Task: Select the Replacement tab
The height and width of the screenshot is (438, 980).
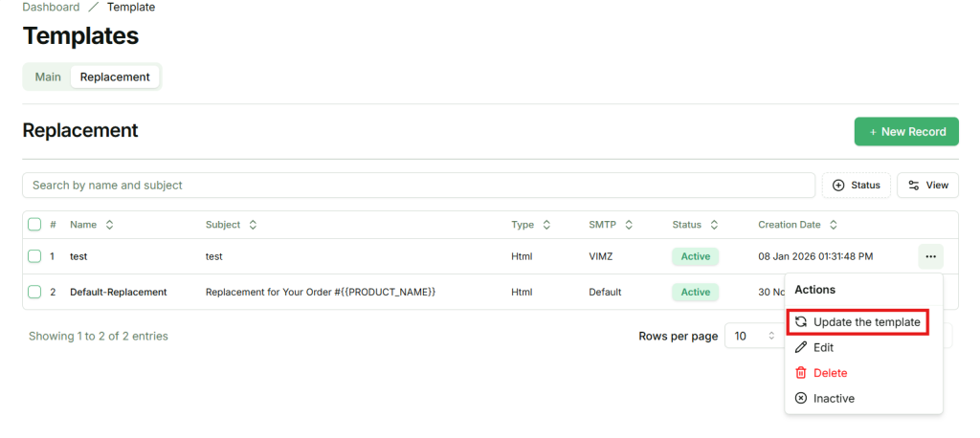Action: point(115,77)
